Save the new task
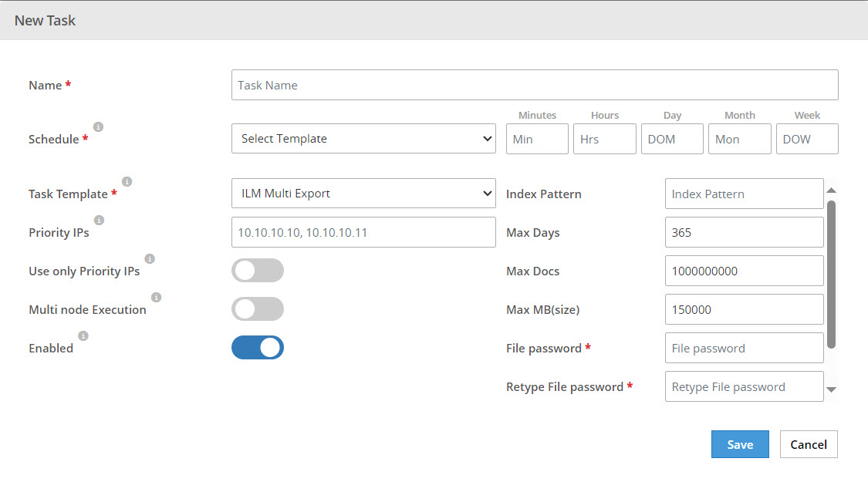 click(x=740, y=444)
